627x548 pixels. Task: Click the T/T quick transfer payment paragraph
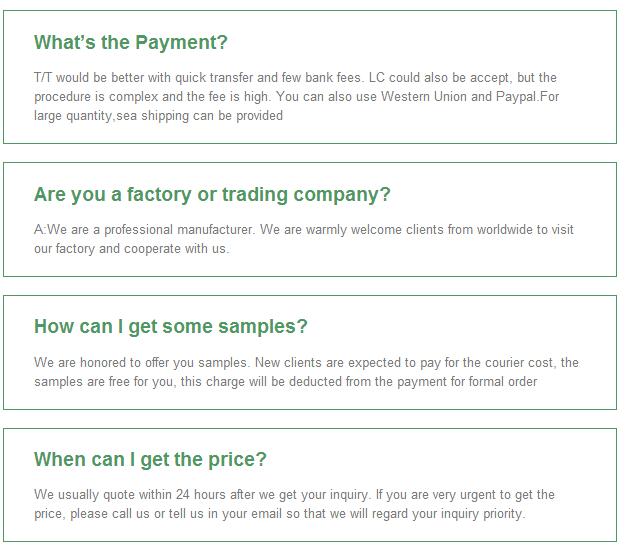pos(296,96)
